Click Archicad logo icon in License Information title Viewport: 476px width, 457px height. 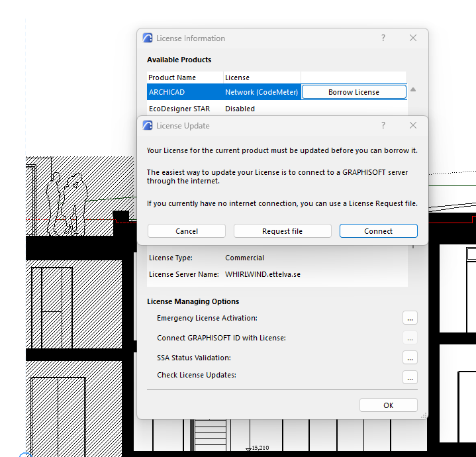[x=148, y=38]
